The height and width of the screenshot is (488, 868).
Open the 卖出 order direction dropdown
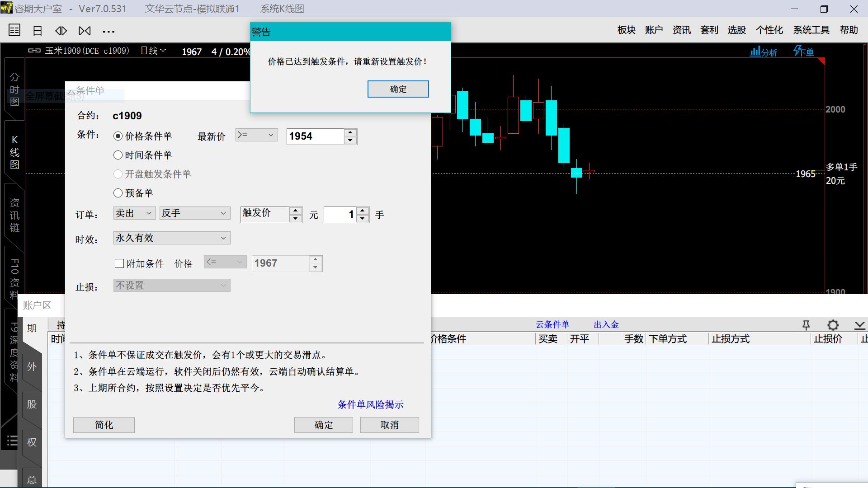[134, 213]
